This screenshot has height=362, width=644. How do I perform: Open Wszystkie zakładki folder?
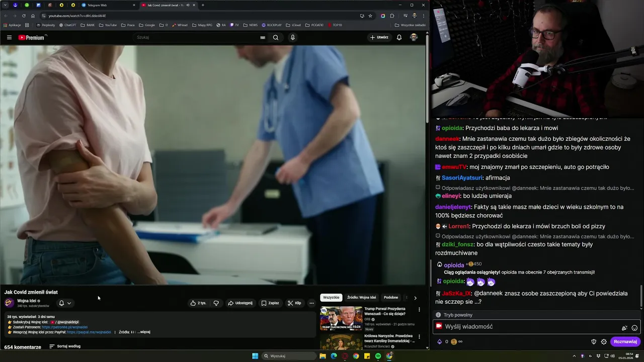410,25
